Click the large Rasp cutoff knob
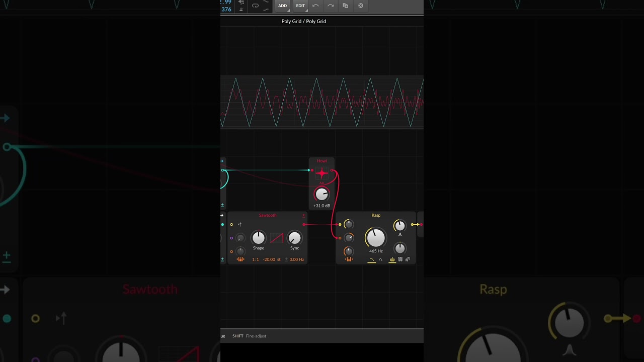 coord(376,237)
